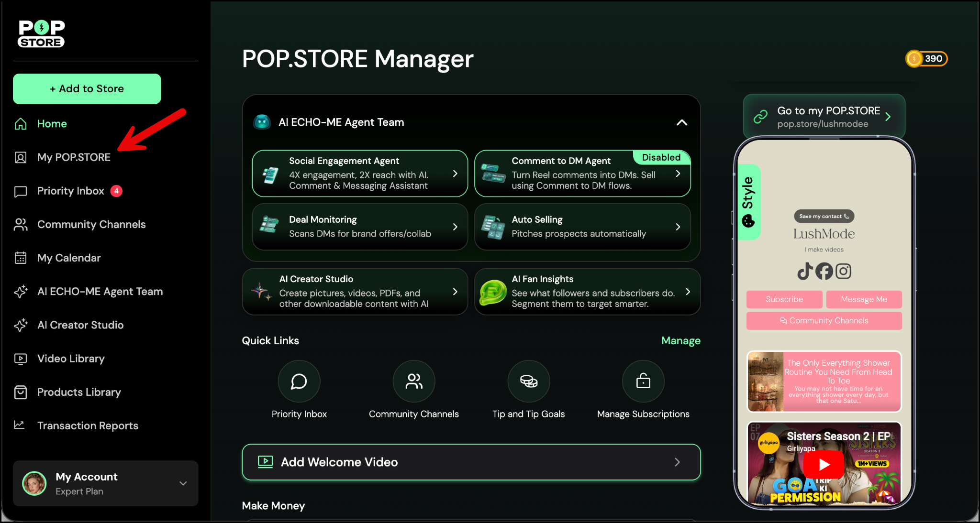Click the Manage link beside Quick Links

tap(680, 341)
